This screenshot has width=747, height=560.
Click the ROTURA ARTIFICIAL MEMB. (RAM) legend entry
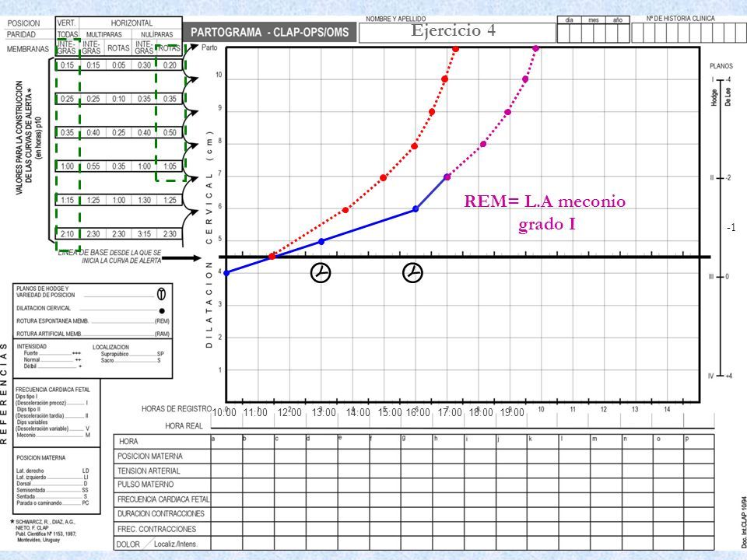tap(93, 334)
